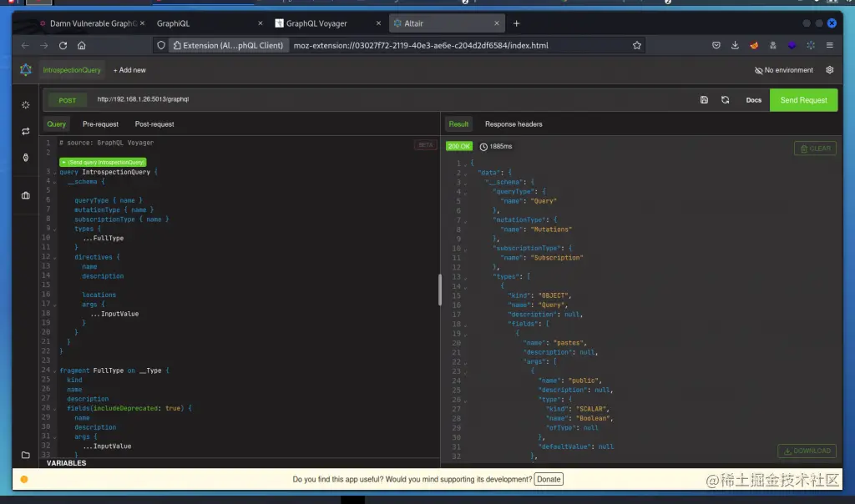Go back in browser history
Image resolution: width=855 pixels, height=504 pixels.
click(25, 45)
